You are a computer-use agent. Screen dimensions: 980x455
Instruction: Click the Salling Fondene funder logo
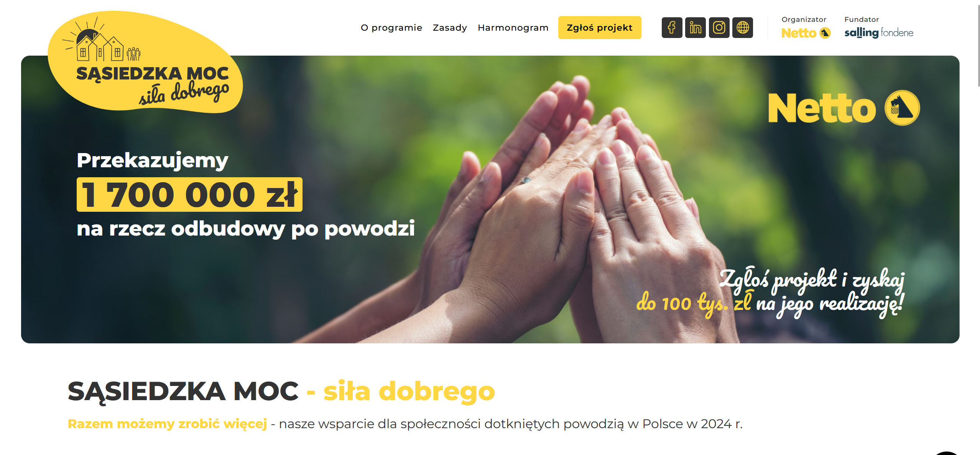click(x=878, y=33)
